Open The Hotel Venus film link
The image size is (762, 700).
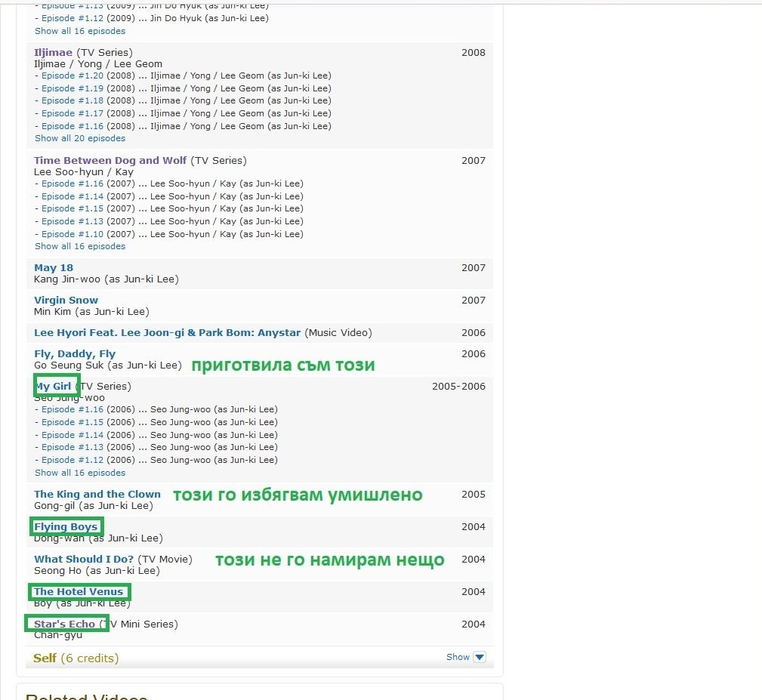pyautogui.click(x=78, y=592)
